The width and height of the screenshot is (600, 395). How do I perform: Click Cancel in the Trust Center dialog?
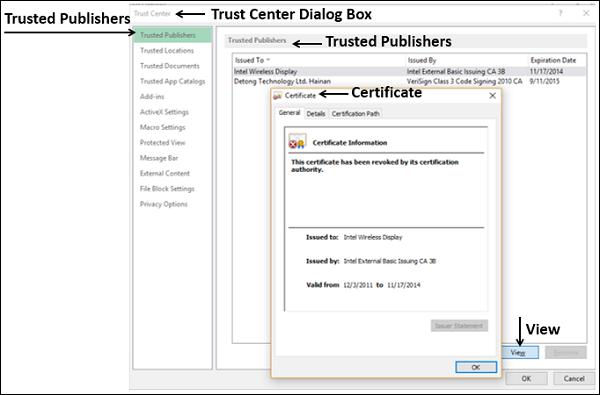tap(574, 379)
